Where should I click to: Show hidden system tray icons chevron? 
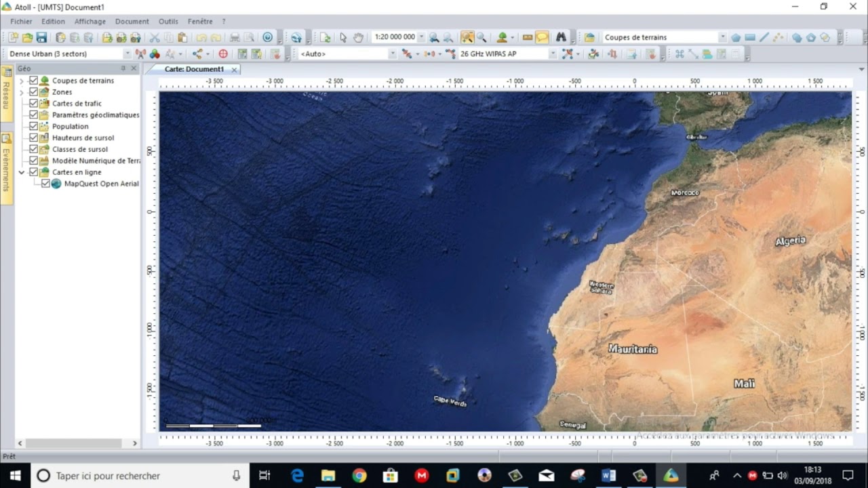737,476
